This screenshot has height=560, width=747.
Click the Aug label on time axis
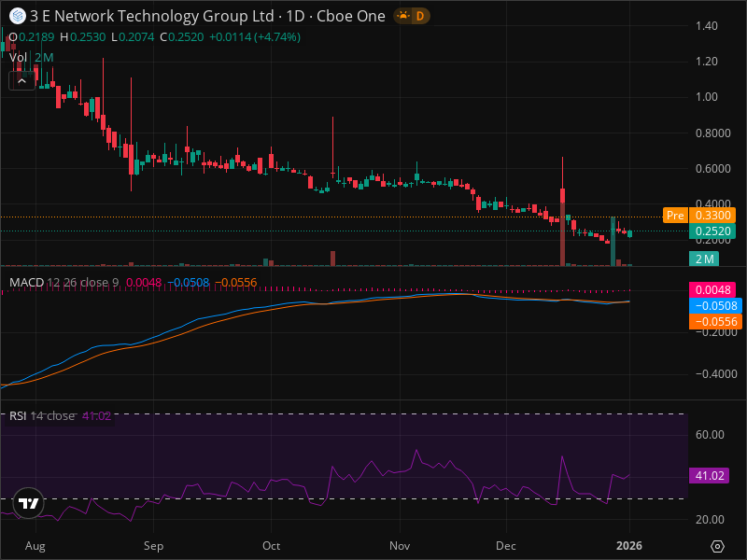tap(35, 546)
